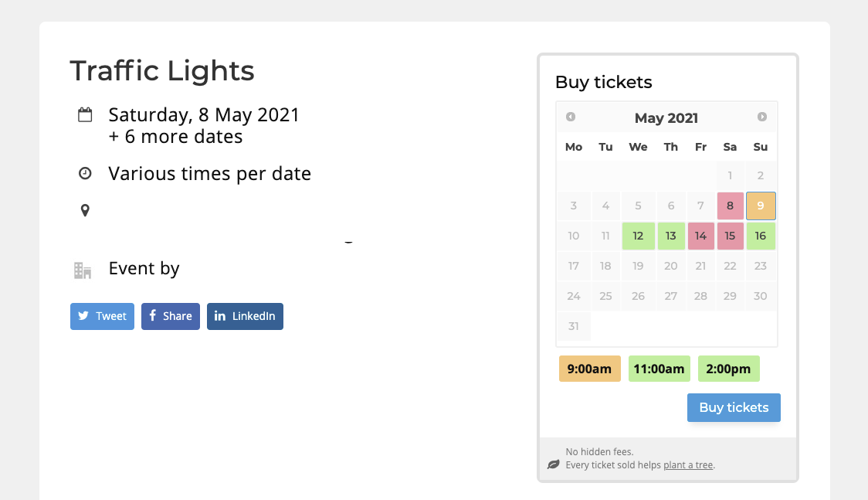
Task: Share event on LinkedIn
Action: (246, 316)
